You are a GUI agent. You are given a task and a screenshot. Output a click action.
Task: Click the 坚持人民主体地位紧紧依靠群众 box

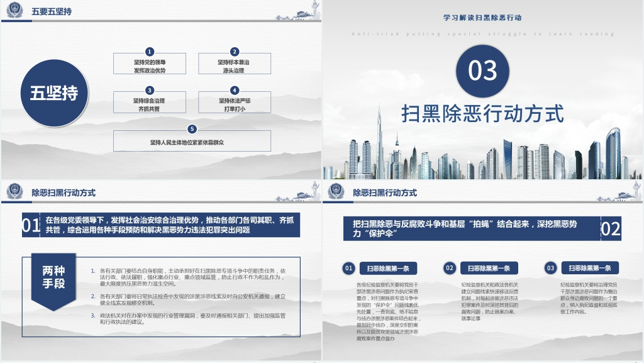(192, 142)
